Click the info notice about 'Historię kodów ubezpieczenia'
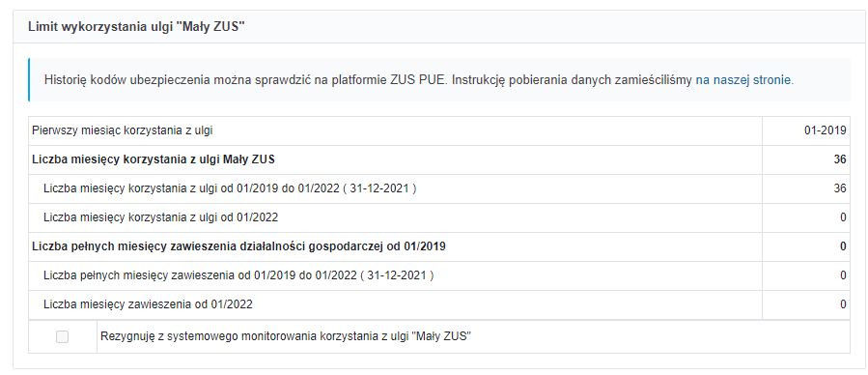868x375 pixels. point(439,80)
